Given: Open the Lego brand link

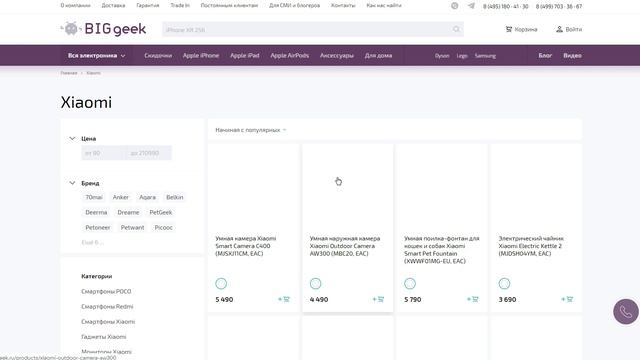Looking at the screenshot, I should click(462, 56).
